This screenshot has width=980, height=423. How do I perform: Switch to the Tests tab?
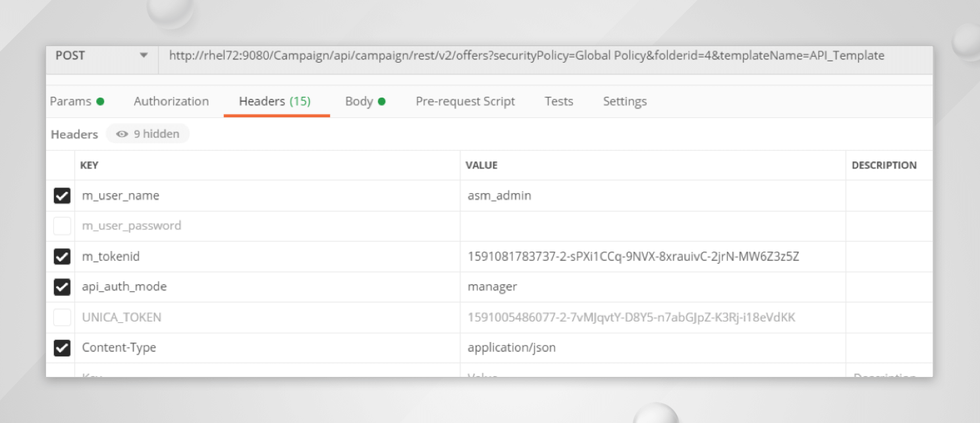pyautogui.click(x=558, y=101)
